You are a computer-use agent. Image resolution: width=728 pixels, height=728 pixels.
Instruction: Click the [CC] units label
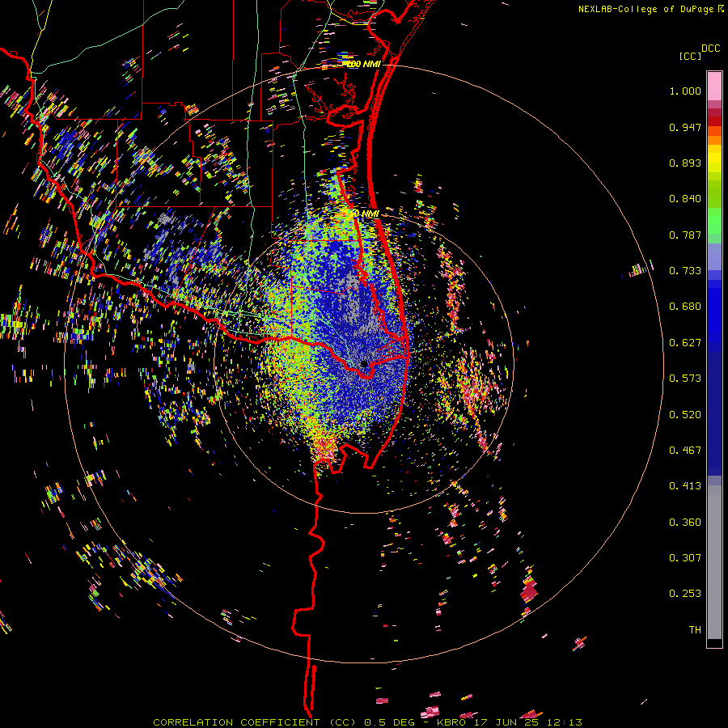click(x=690, y=56)
